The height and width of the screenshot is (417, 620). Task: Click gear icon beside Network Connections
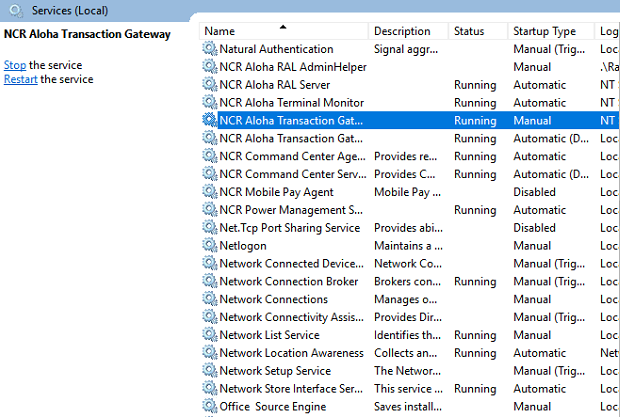tap(210, 299)
